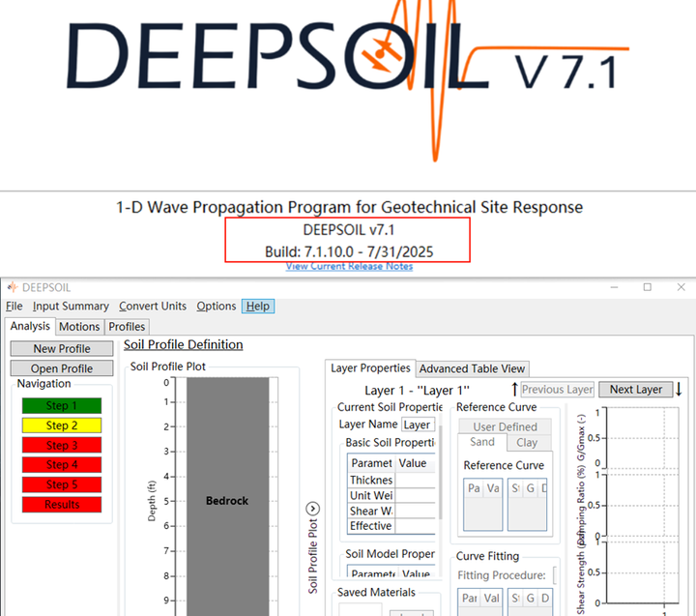Click the User Defined reference curve button
This screenshot has width=696, height=616.
pyautogui.click(x=505, y=426)
